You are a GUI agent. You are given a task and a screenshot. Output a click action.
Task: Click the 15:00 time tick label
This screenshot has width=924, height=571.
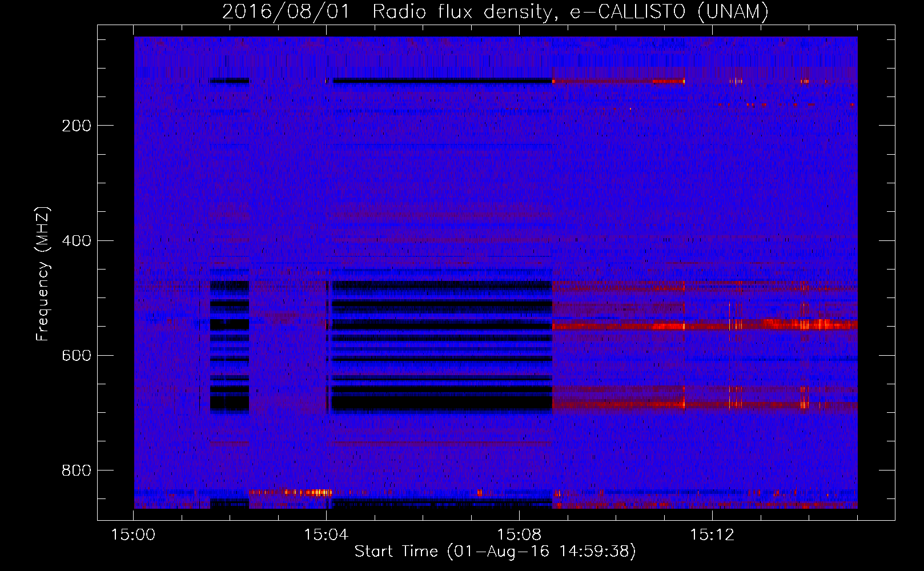pos(133,535)
